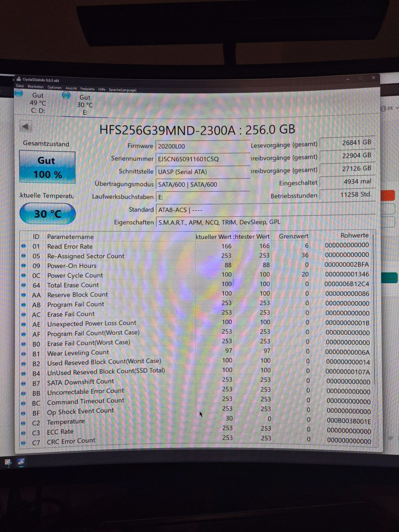This screenshot has height=532, width=399.
Task: Click status dot of Re-Assigned Sector Count
Action: point(23,256)
